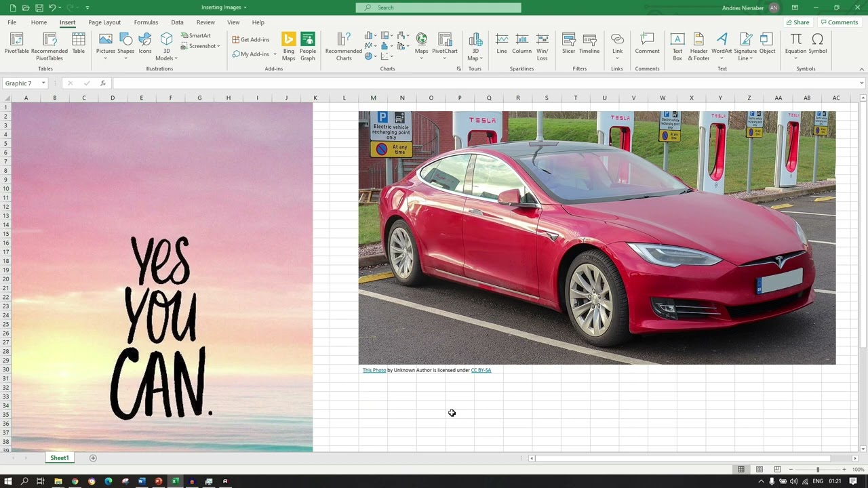Viewport: 868px width, 488px height.
Task: Select the Sheet1 tab
Action: pos(59,457)
